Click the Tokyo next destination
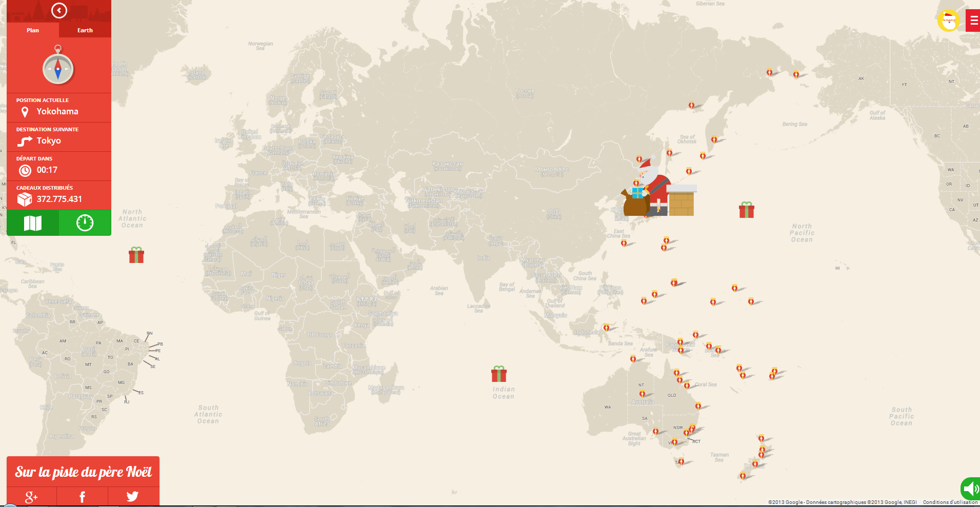The height and width of the screenshot is (507, 980). click(49, 140)
